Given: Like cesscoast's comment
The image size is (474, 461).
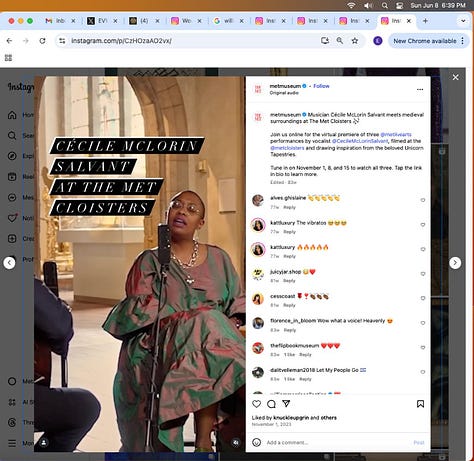Looking at the screenshot, I should (x=423, y=298).
